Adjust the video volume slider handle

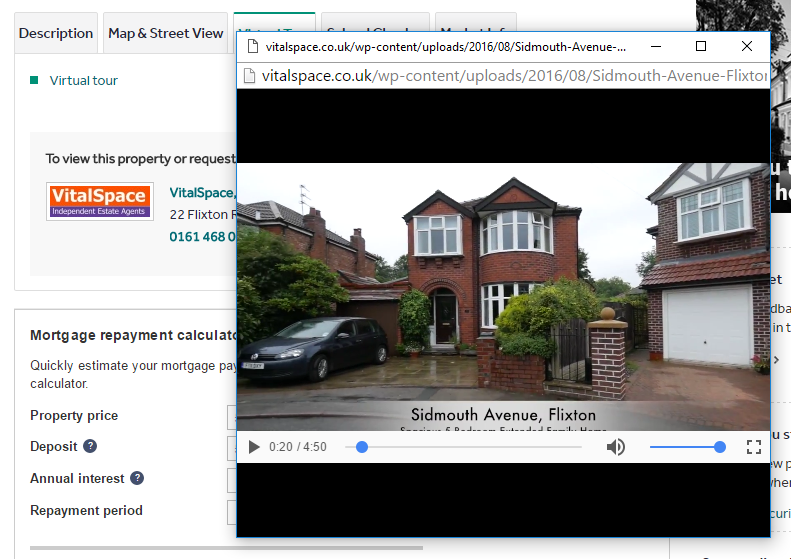point(720,447)
